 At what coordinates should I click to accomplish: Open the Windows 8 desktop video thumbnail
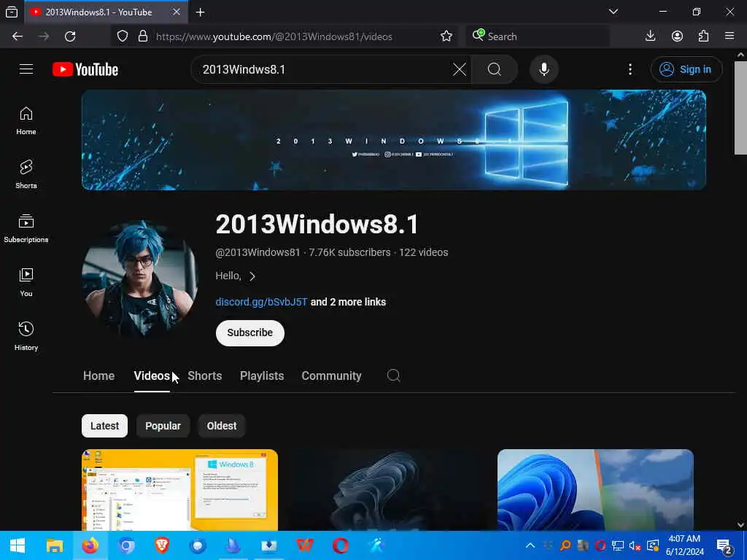point(179,489)
